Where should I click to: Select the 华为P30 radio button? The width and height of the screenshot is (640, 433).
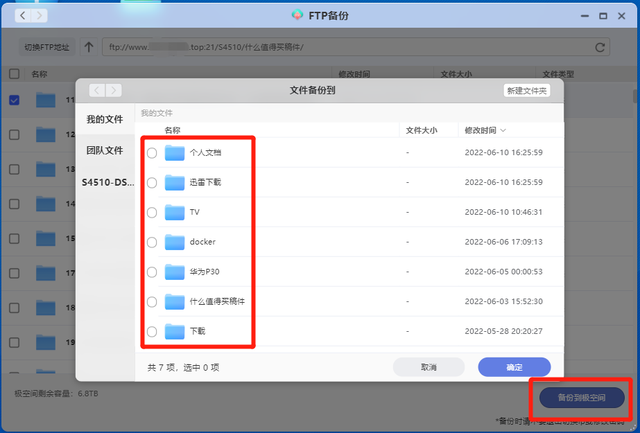coord(152,272)
